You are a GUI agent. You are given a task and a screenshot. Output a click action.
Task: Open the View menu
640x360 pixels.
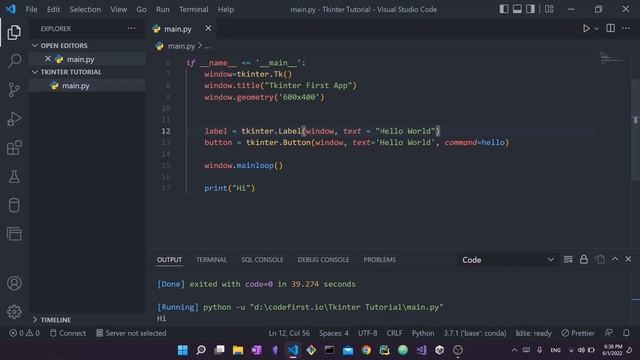[118, 9]
